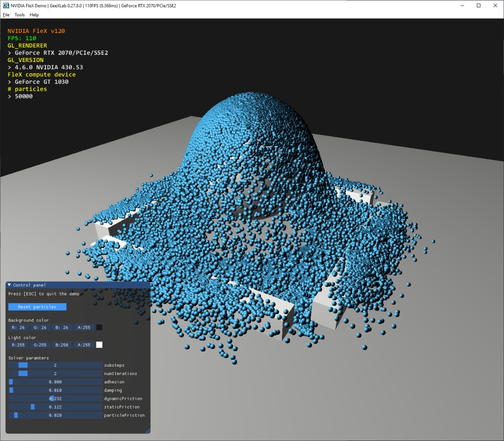Click the 'Control panel' title bar text

tap(29, 285)
